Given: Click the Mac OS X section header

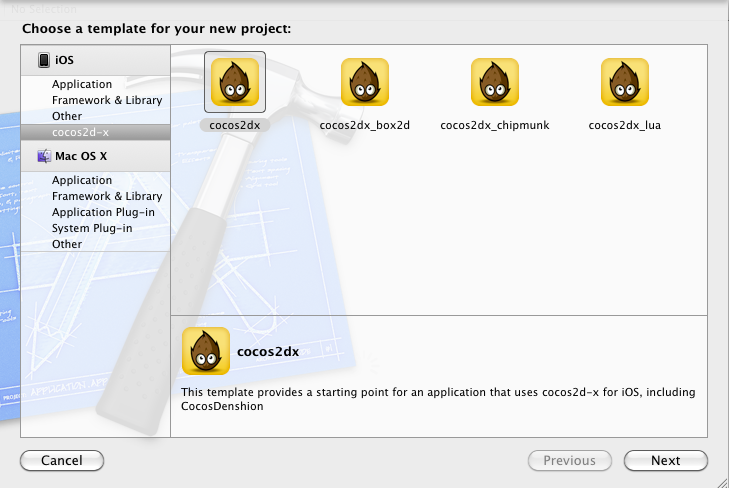Looking at the screenshot, I should [95, 156].
